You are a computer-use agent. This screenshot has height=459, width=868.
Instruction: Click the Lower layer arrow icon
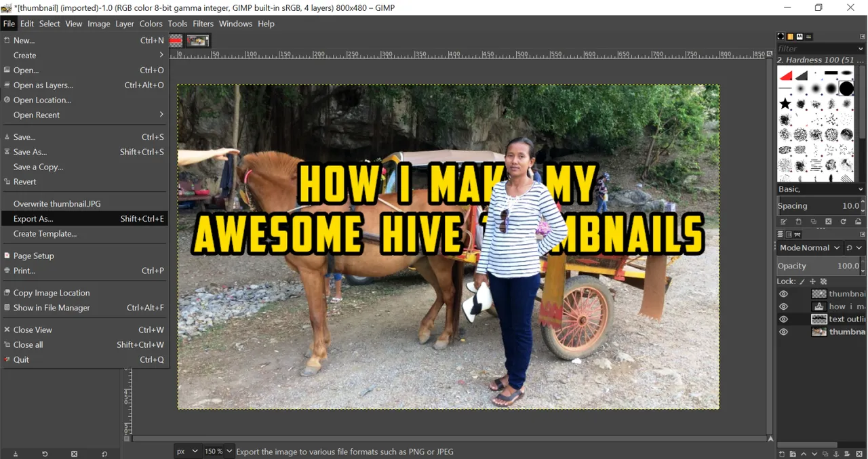(814, 454)
